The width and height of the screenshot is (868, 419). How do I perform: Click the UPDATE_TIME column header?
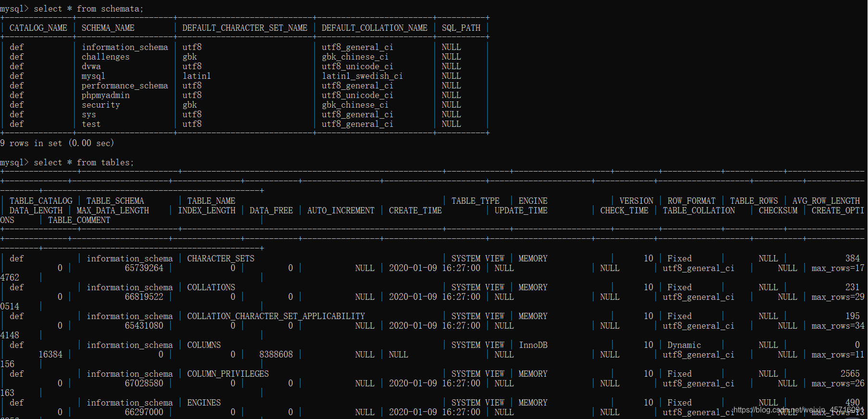(521, 210)
